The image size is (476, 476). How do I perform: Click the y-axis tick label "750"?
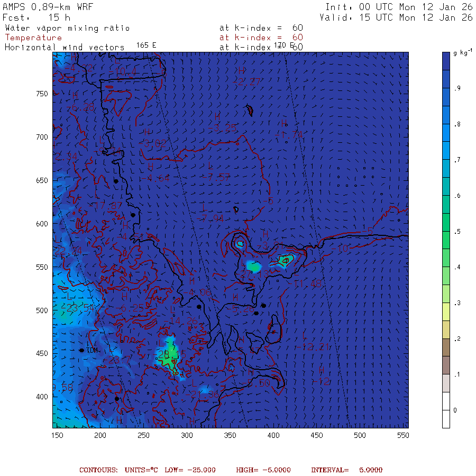coord(42,94)
